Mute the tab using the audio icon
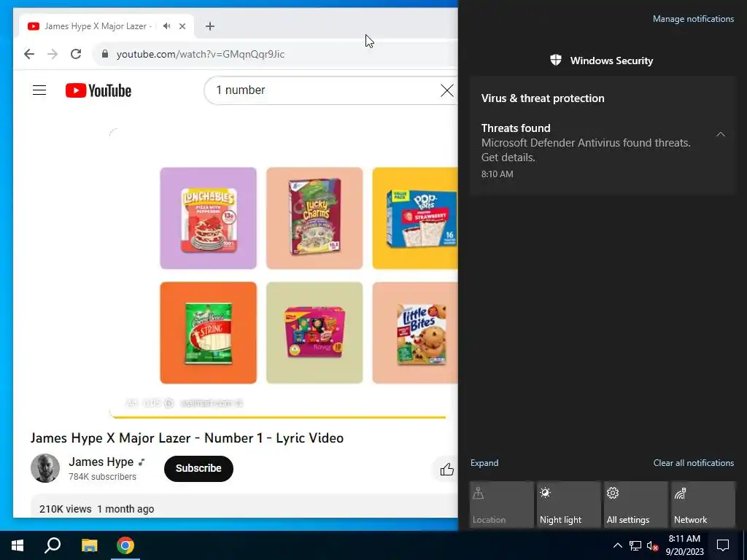This screenshot has width=747, height=560. (x=166, y=26)
